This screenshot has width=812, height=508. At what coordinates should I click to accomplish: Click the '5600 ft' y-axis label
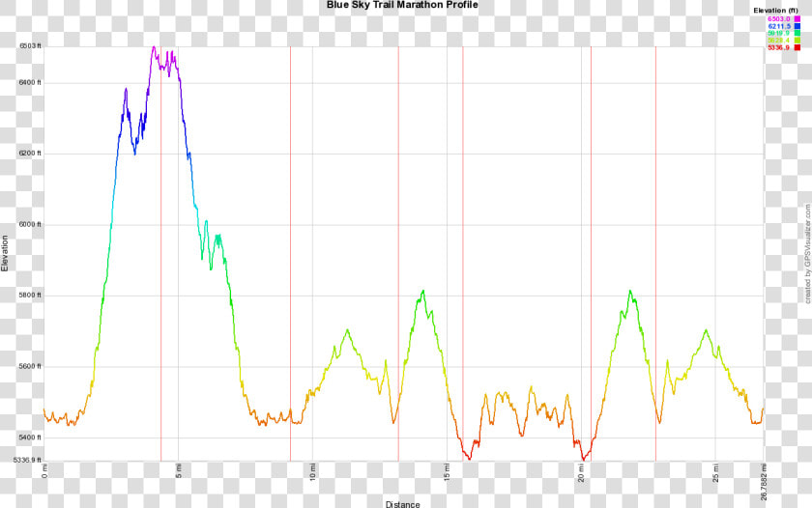pyautogui.click(x=30, y=366)
